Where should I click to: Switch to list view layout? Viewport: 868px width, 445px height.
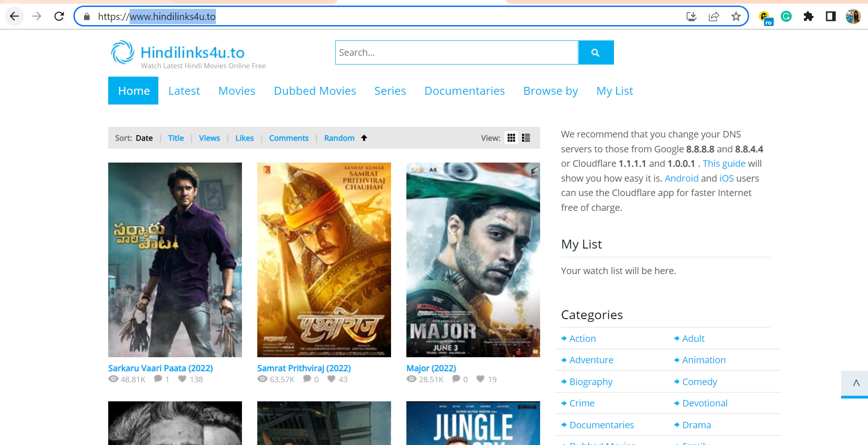pos(526,138)
